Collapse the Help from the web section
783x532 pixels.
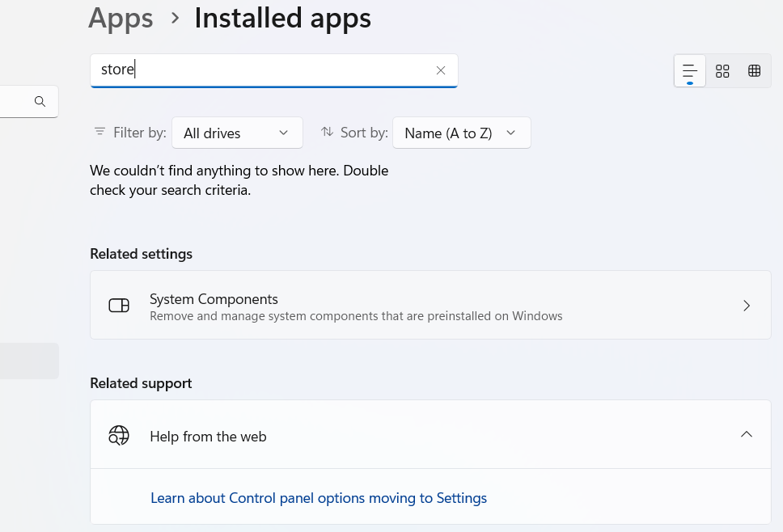(746, 435)
